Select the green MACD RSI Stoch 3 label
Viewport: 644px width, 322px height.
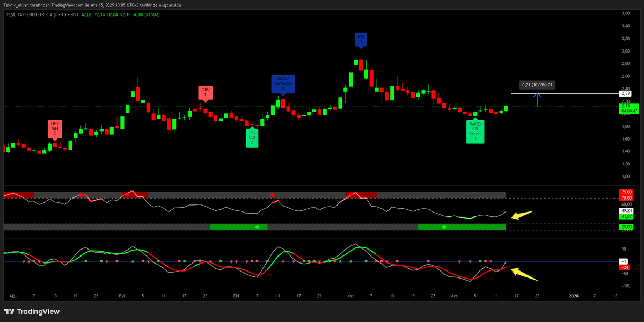coord(475,131)
